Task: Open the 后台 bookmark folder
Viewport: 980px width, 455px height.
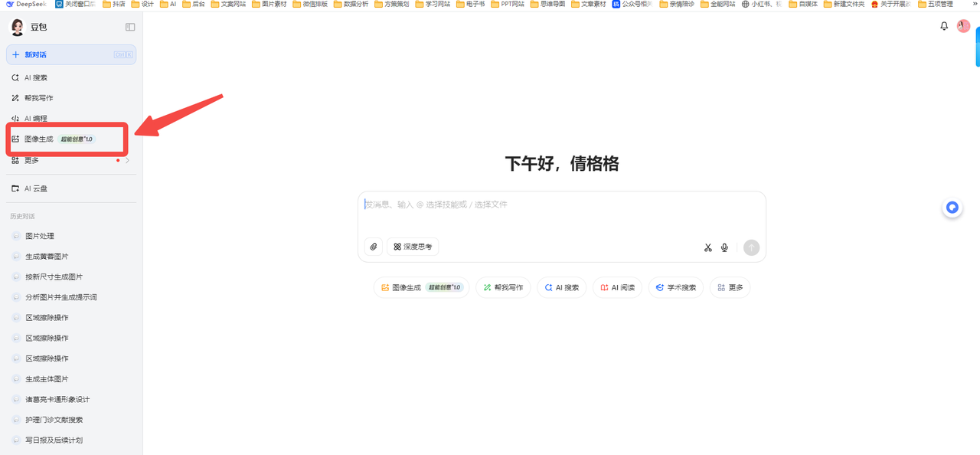Action: tap(194, 4)
